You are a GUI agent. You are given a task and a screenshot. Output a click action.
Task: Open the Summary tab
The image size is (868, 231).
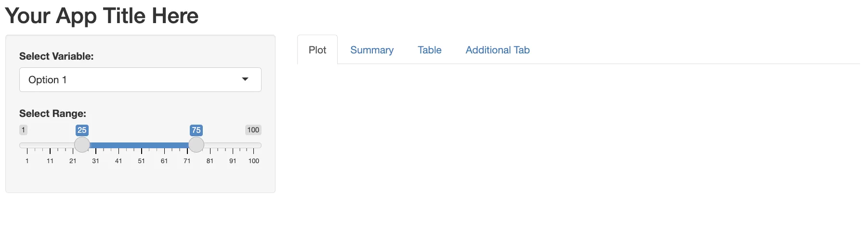[x=372, y=50]
